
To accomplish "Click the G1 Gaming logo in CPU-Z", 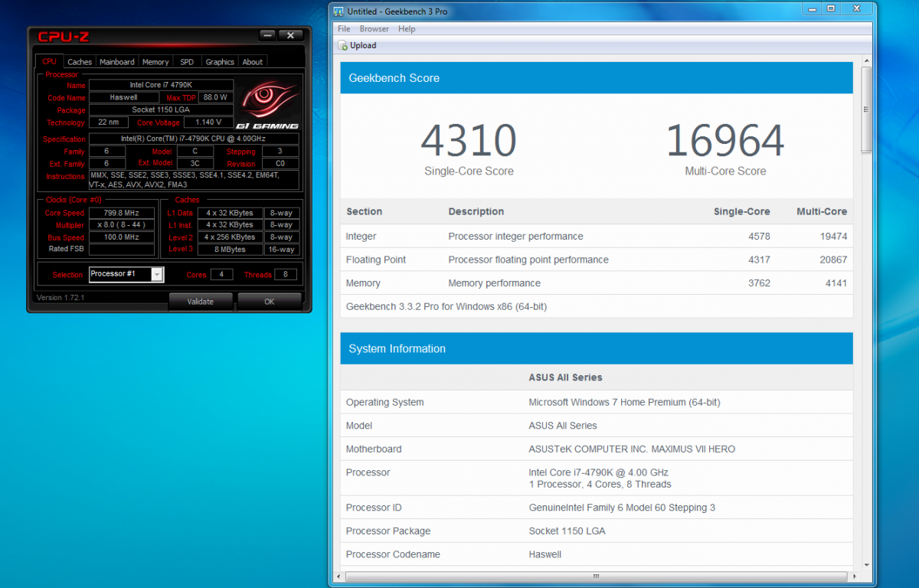I will pyautogui.click(x=268, y=105).
